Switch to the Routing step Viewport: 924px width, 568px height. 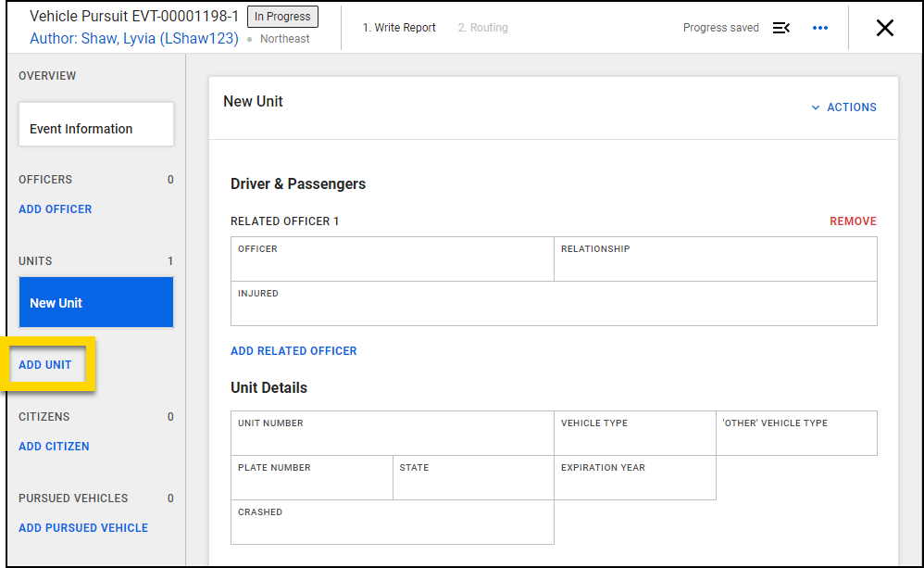pyautogui.click(x=482, y=27)
